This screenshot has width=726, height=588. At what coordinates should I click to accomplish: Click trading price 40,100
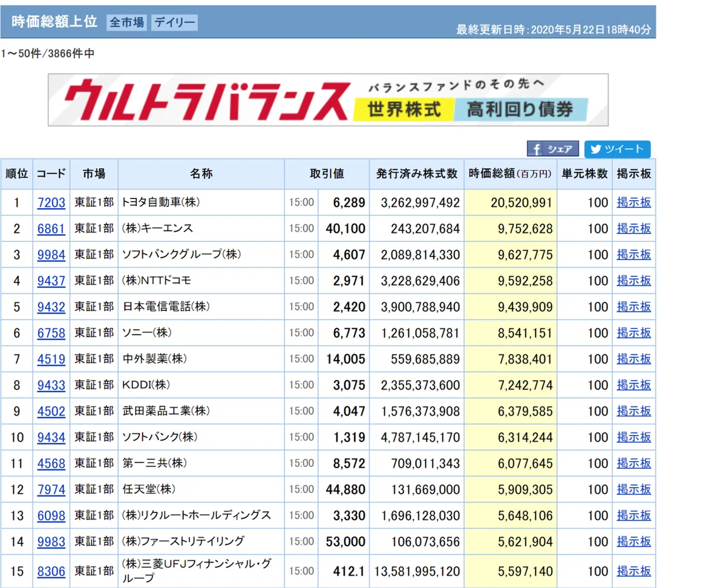pos(345,229)
